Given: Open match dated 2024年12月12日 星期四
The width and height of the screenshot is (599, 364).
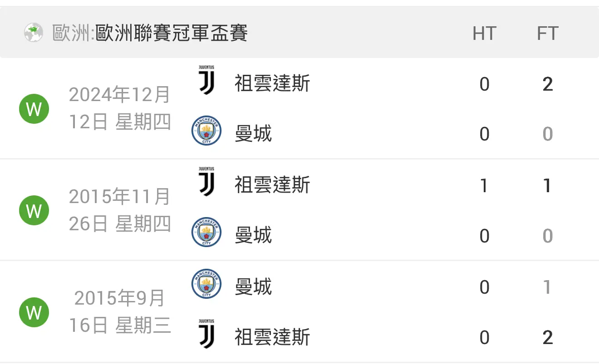Looking at the screenshot, I should coord(120,109).
